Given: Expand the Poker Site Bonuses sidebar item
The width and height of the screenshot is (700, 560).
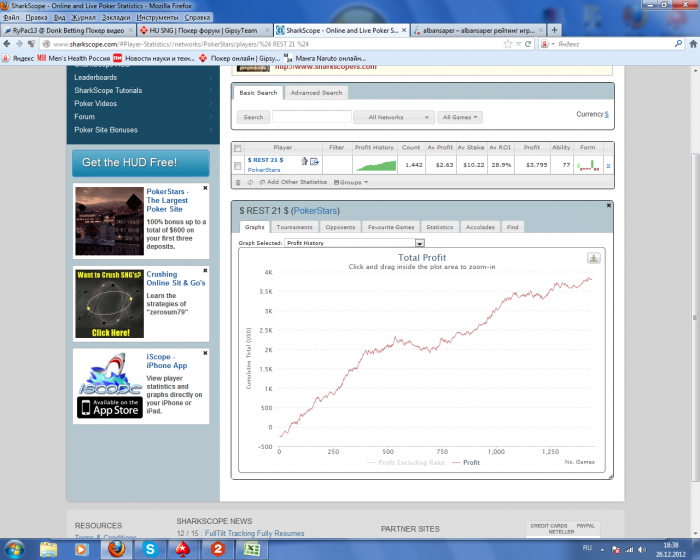Looking at the screenshot, I should tap(143, 130).
